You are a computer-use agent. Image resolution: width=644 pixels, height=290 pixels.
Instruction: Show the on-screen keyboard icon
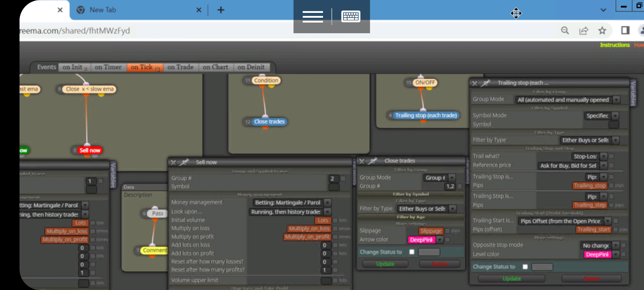pyautogui.click(x=351, y=17)
